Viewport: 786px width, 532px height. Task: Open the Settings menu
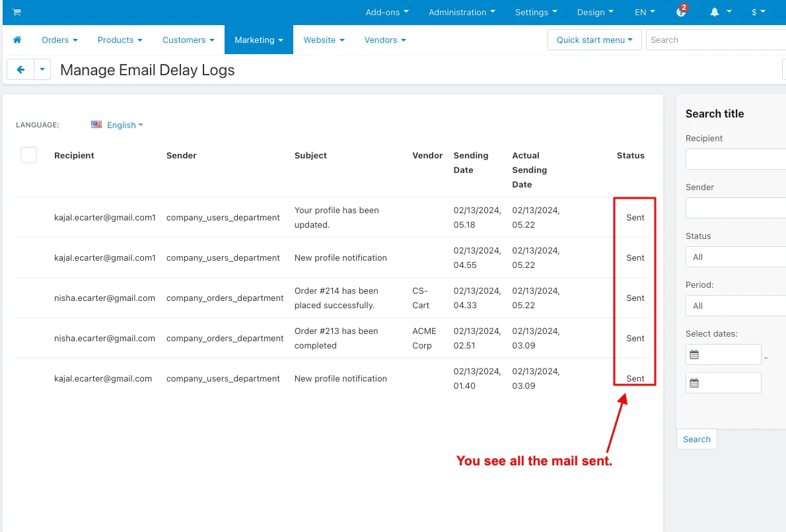536,12
